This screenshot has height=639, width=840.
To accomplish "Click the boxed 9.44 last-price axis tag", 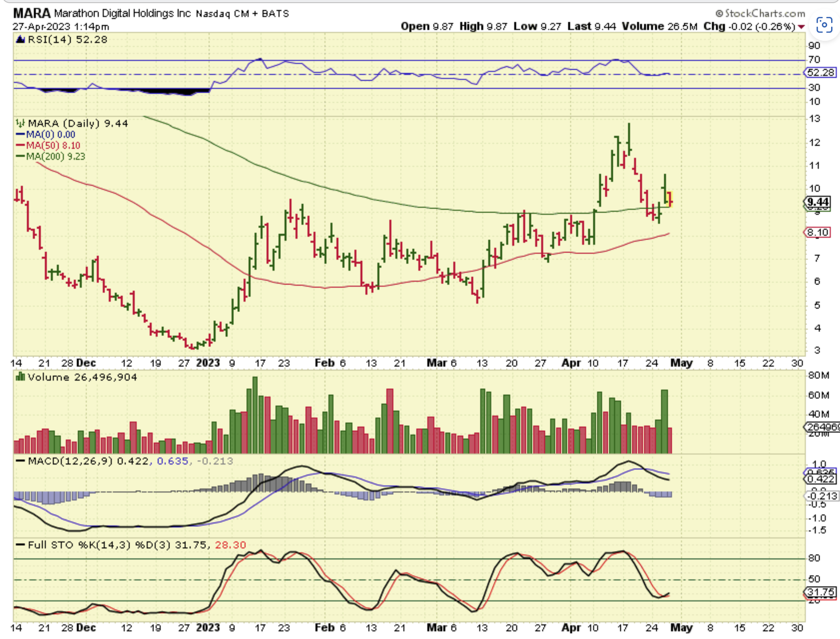I will 818,202.
